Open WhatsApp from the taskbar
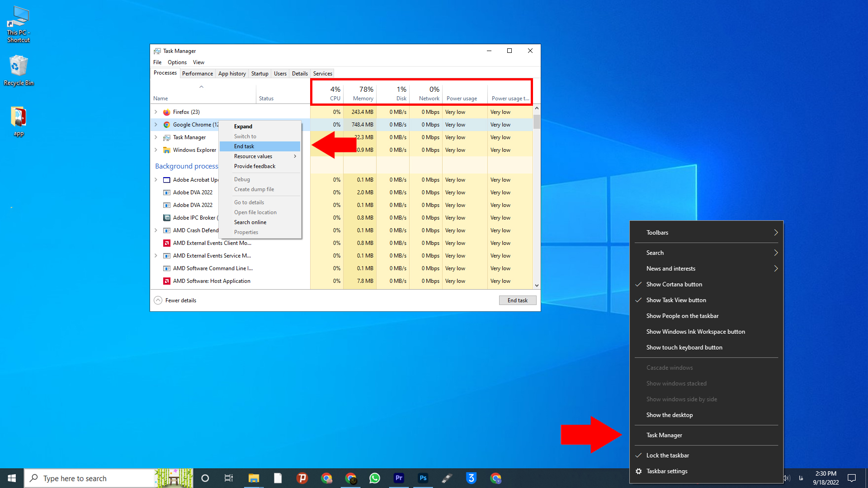Screen dimensions: 868x488 (375, 478)
